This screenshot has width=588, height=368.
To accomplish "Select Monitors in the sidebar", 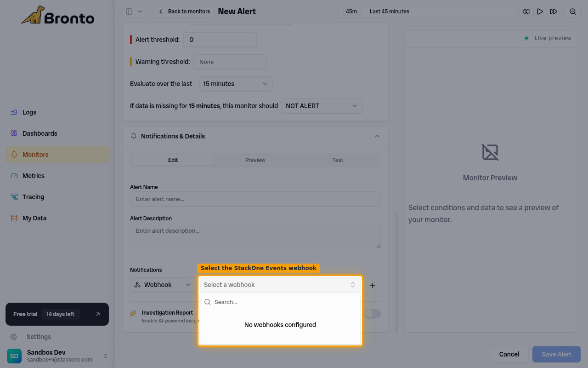I will point(57,155).
